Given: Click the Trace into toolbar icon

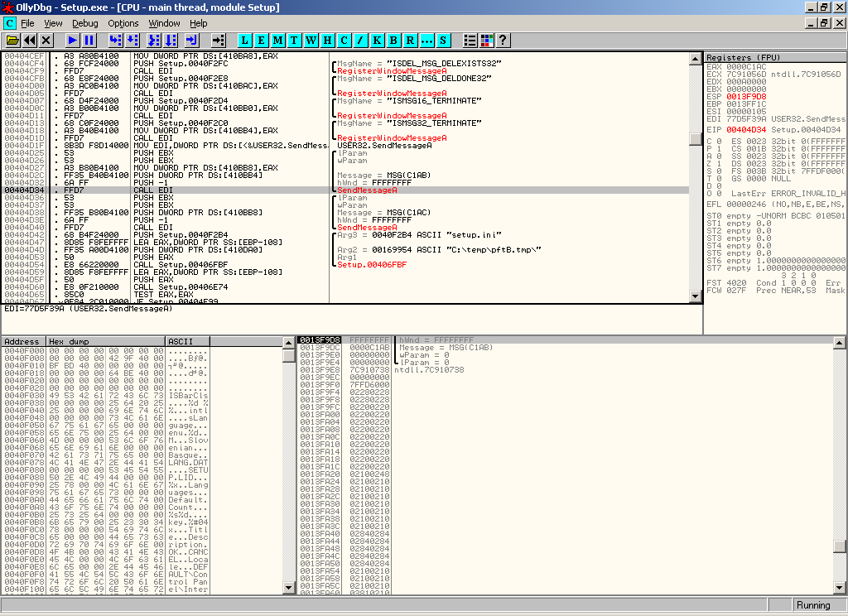Looking at the screenshot, I should (x=154, y=41).
